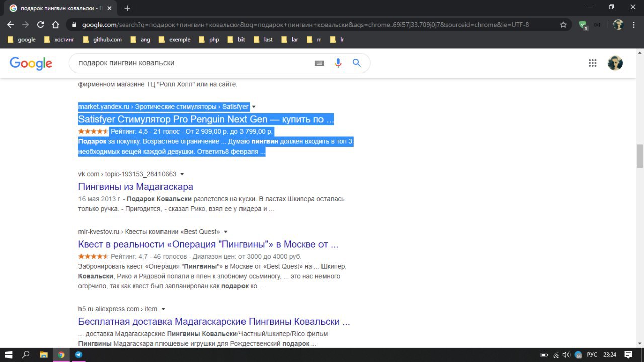Open Windows taskbar search
The height and width of the screenshot is (362, 644).
[26, 354]
